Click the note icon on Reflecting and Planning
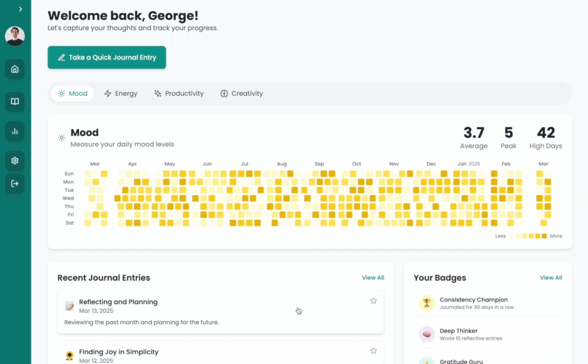Screen dimensions: 588x364 pos(70,306)
